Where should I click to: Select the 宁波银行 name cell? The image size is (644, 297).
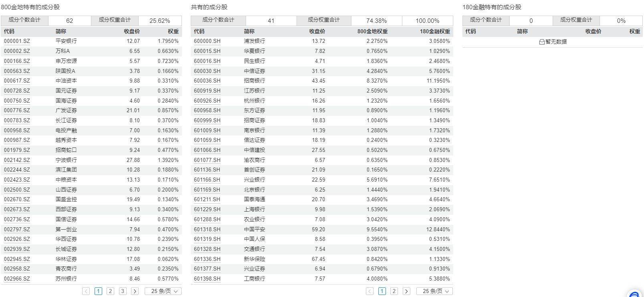pyautogui.click(x=66, y=160)
